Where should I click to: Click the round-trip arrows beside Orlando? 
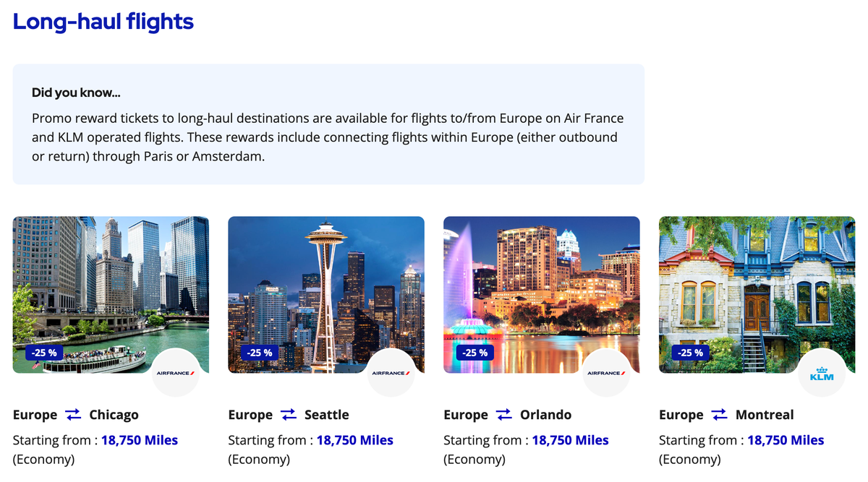pyautogui.click(x=502, y=414)
